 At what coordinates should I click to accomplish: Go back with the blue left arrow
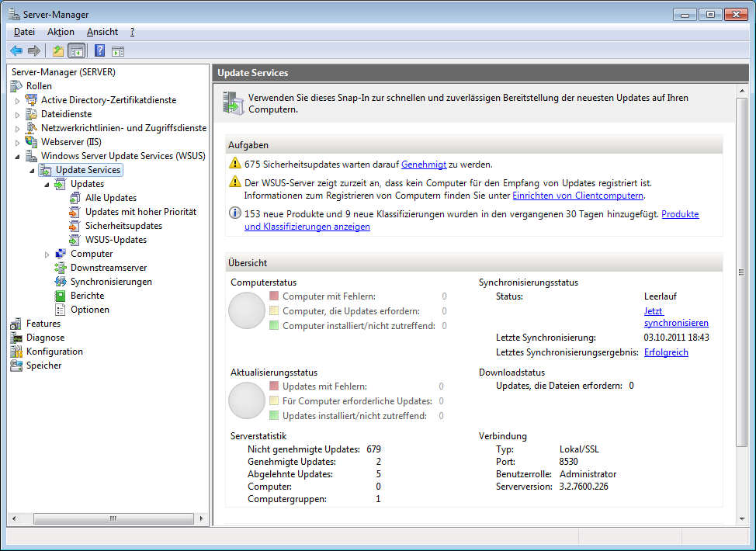point(16,50)
